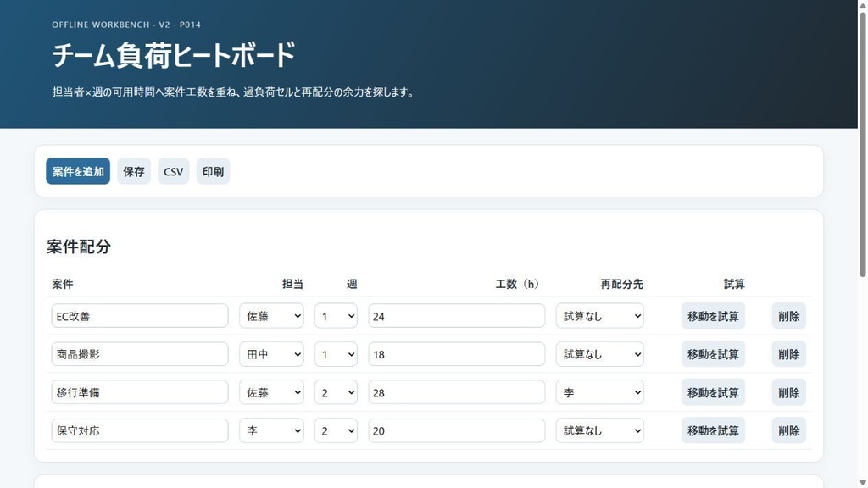
Task: Click 移動を試算 for 商品撮影
Action: point(713,354)
